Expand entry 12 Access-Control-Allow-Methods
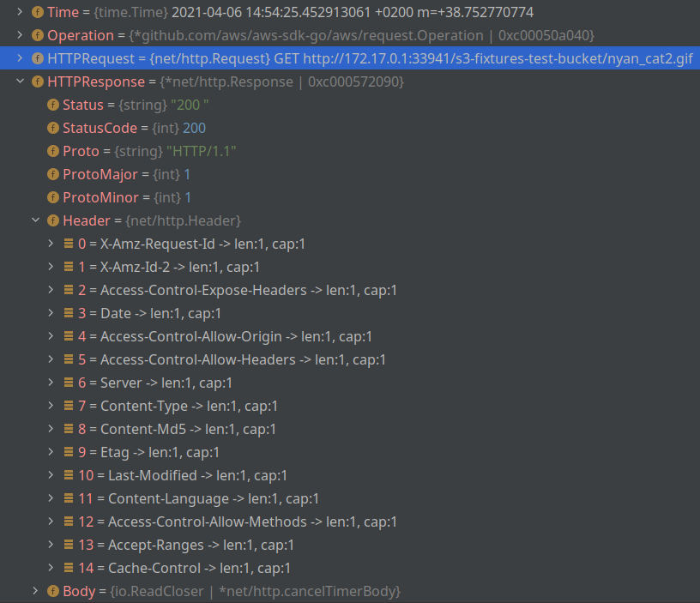 click(51, 522)
